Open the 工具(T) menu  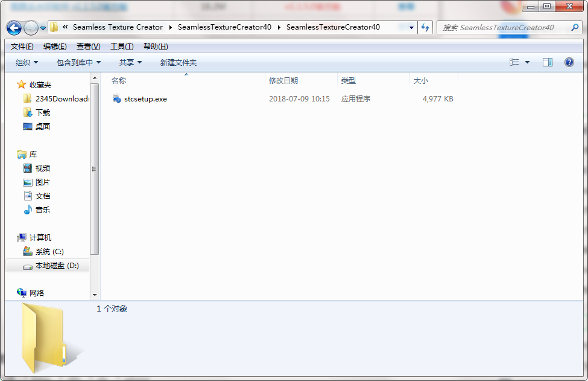pos(122,46)
